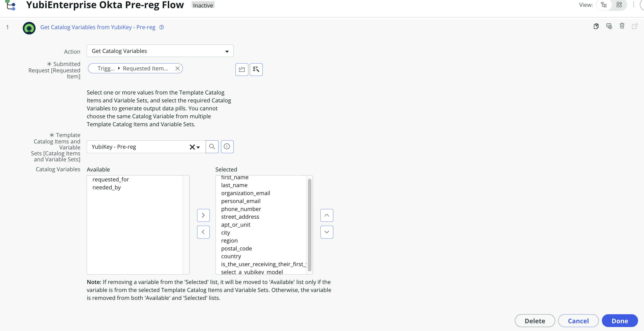This screenshot has height=331, width=644.
Task: Click the Done button
Action: (620, 321)
